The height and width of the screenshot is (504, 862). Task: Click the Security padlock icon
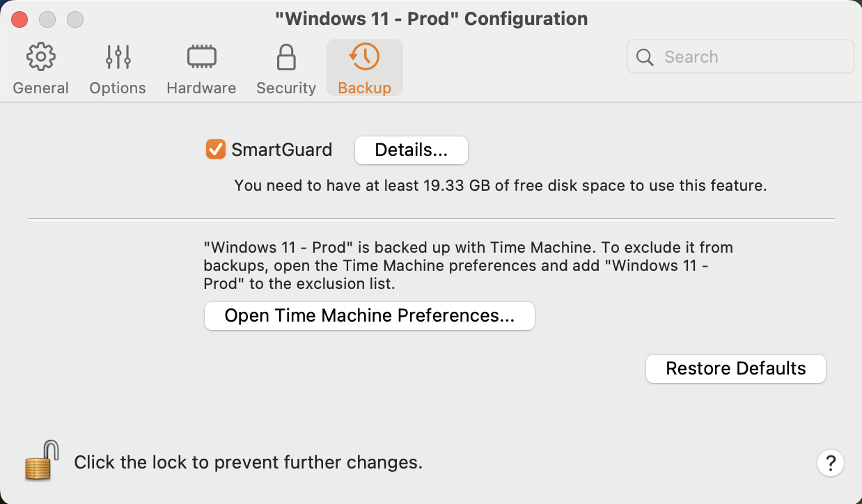tap(286, 57)
